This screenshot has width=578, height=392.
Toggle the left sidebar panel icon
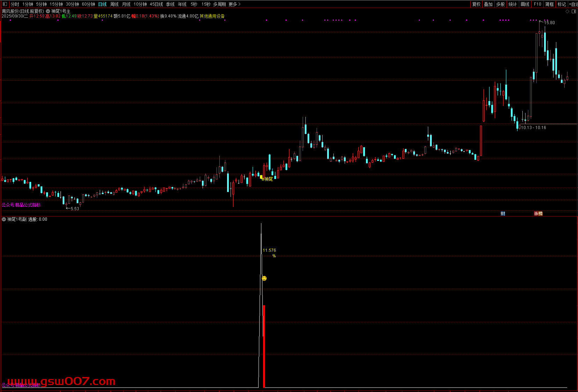point(5,4)
